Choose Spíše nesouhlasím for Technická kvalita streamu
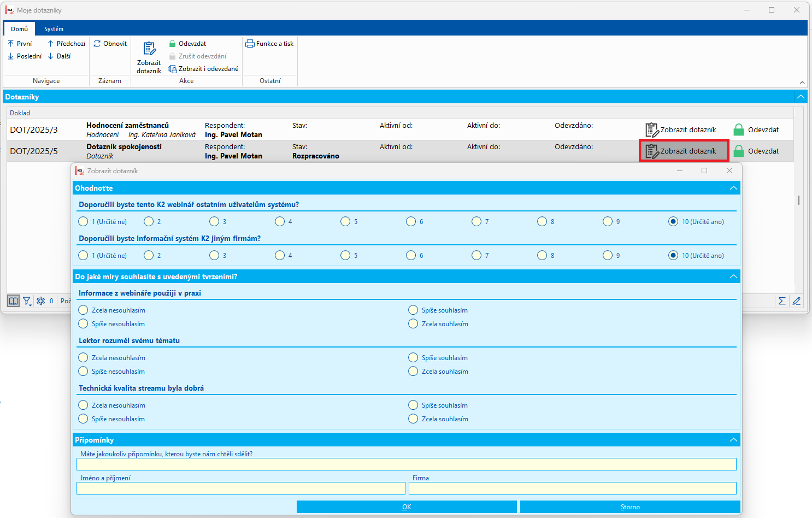Image resolution: width=812 pixels, height=518 pixels. click(x=83, y=419)
